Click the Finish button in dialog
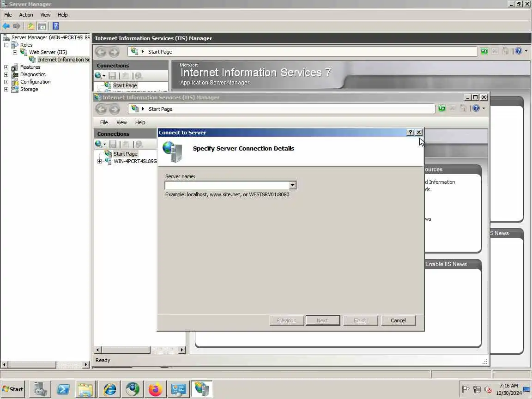 [x=360, y=320]
